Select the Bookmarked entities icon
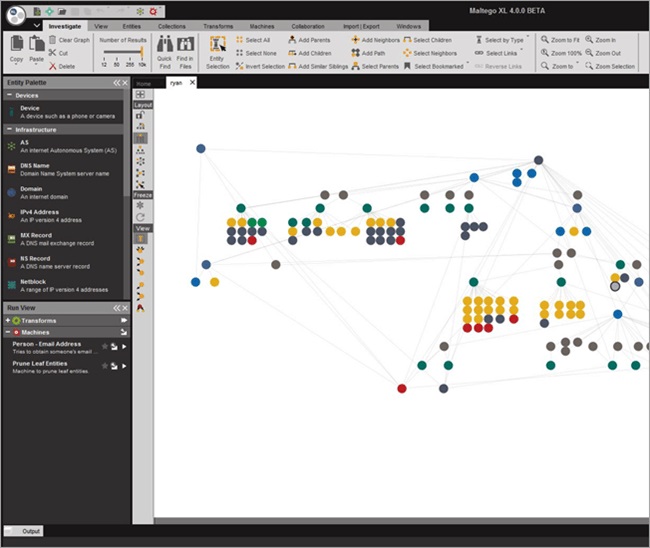The image size is (650, 548). tap(407, 66)
